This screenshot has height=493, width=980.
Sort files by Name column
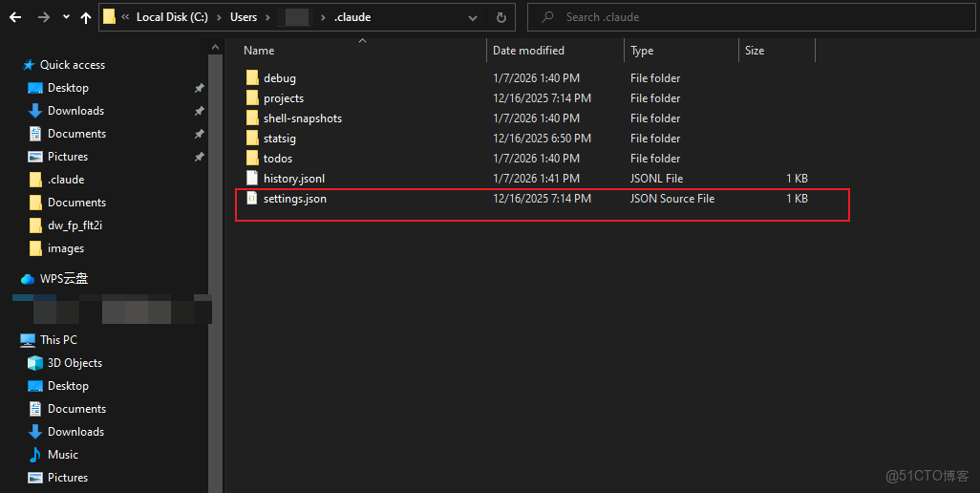259,51
